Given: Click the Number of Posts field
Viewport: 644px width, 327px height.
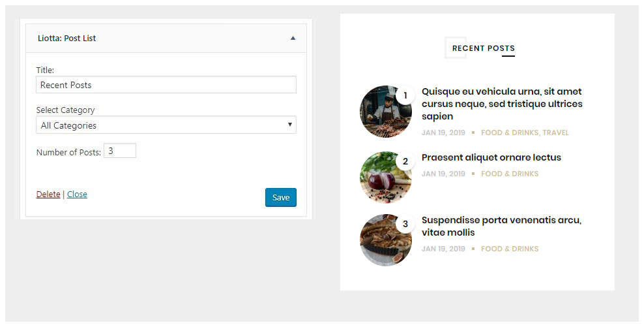Looking at the screenshot, I should coord(120,151).
